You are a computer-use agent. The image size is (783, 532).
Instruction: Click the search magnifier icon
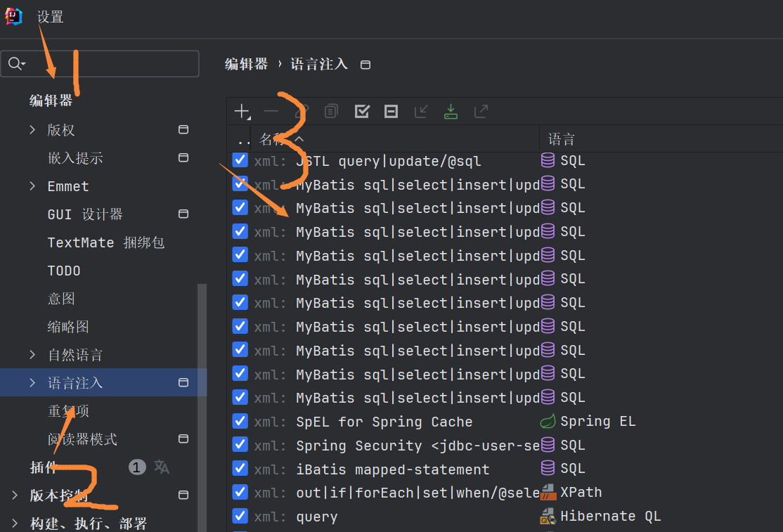pyautogui.click(x=16, y=63)
